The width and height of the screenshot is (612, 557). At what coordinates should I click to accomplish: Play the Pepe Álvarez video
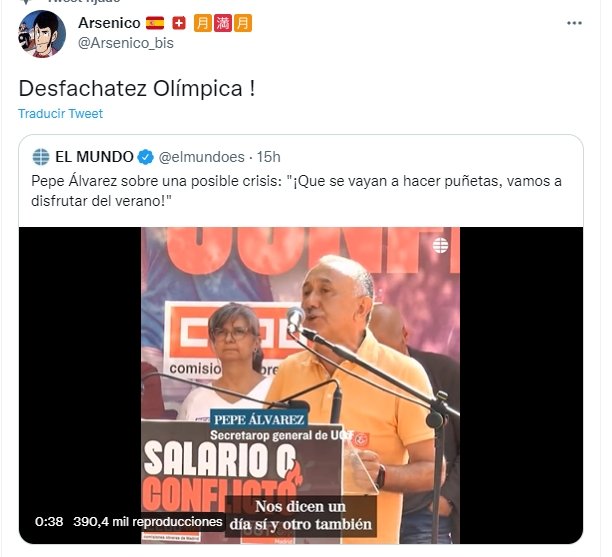pyautogui.click(x=301, y=385)
